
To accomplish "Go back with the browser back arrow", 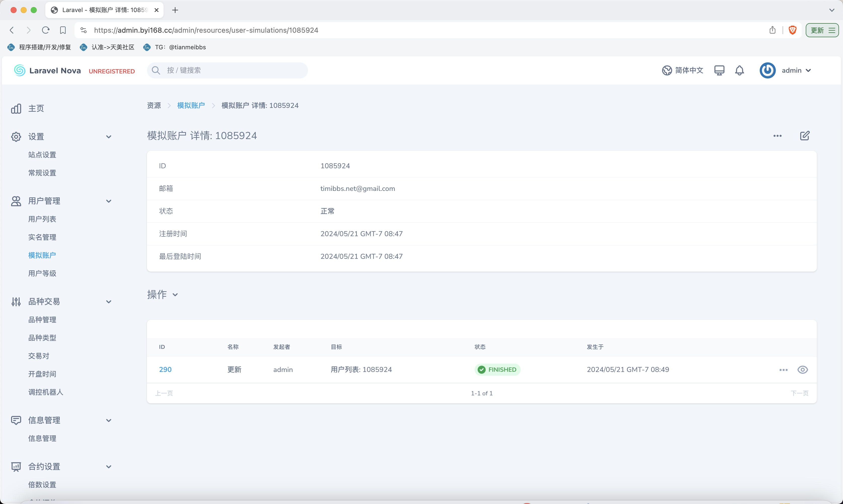I will (12, 30).
